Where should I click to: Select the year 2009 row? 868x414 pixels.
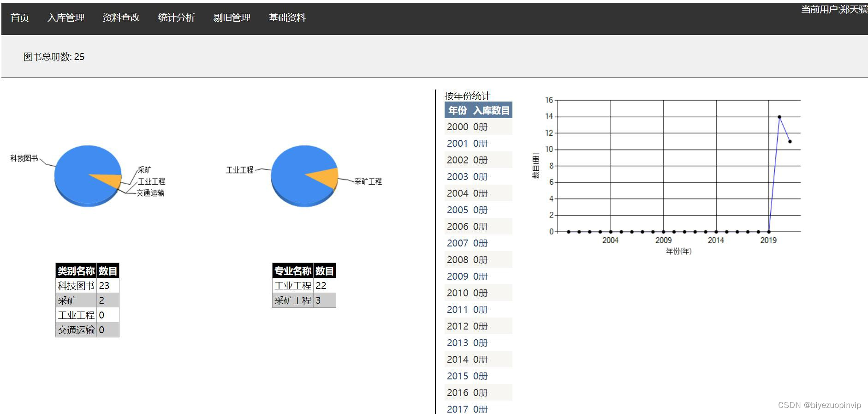[x=478, y=276]
